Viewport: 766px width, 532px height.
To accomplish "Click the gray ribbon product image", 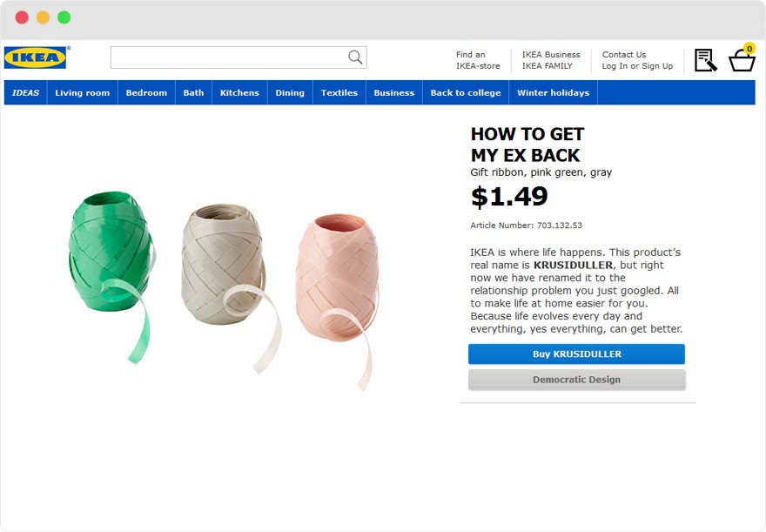I will click(225, 261).
